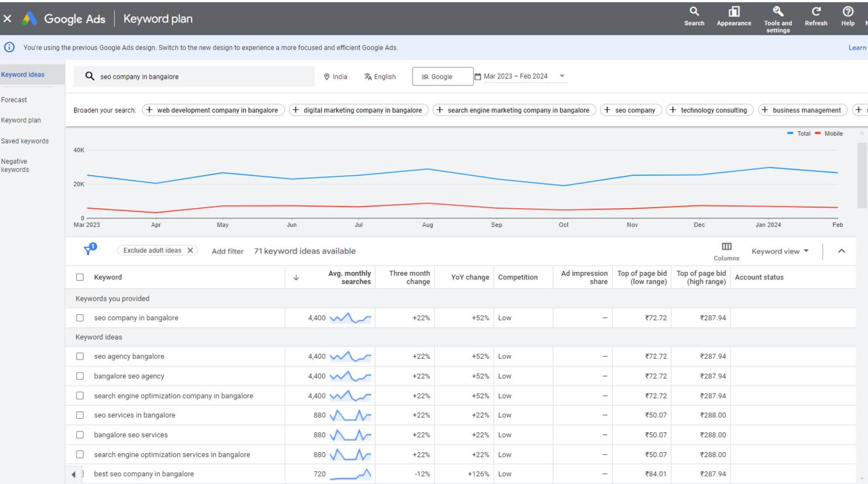
Task: Add 'digital marketing company in bangalore' suggestion
Action: pos(359,110)
